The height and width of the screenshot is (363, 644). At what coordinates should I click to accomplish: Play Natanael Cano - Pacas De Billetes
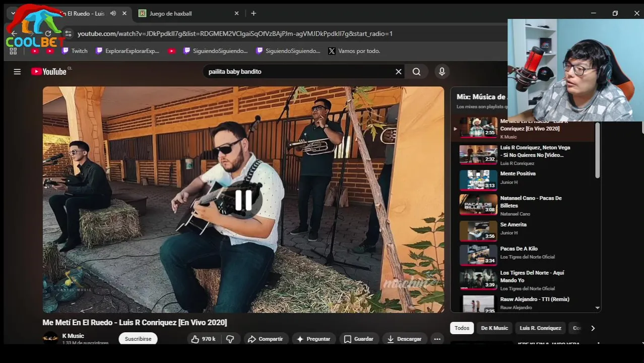[522, 205]
